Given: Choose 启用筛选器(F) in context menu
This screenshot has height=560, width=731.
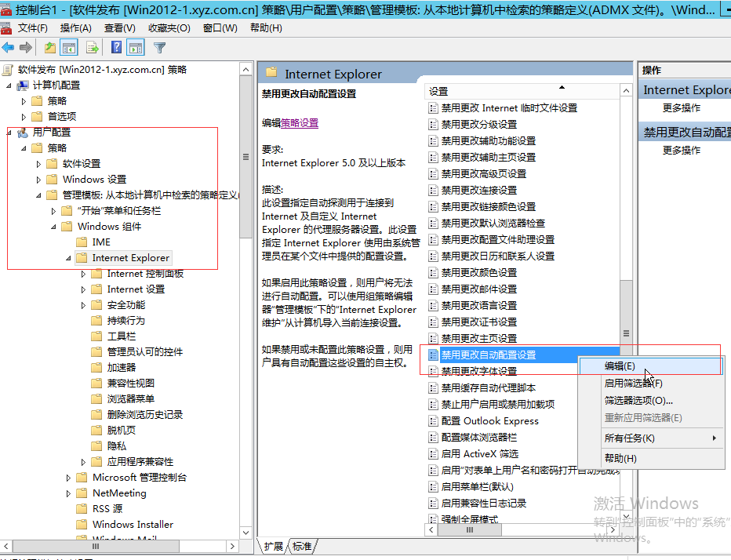Looking at the screenshot, I should [x=651, y=384].
